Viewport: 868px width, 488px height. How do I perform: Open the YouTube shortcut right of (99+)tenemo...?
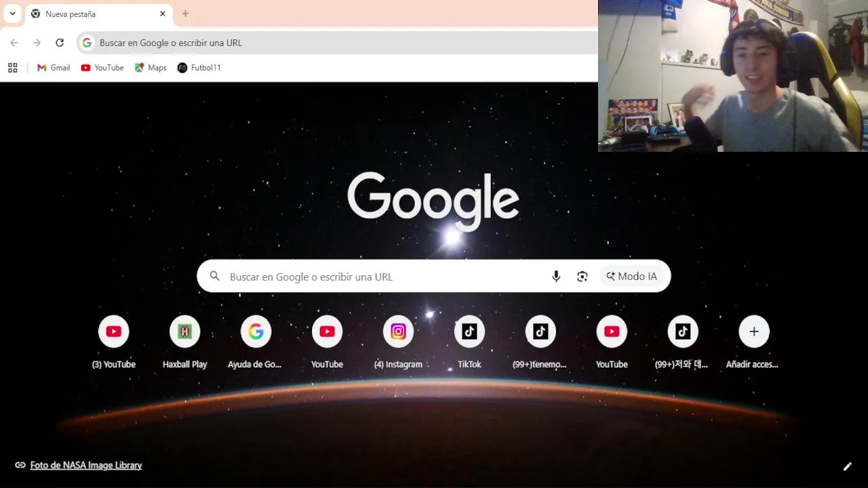click(612, 343)
